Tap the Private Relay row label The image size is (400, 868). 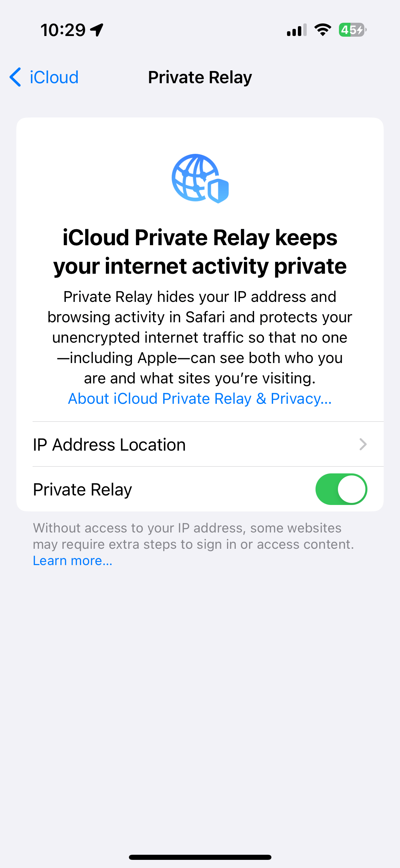point(82,489)
